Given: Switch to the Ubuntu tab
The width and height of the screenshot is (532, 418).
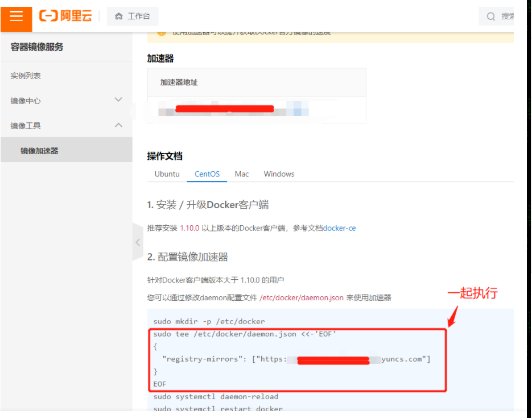Looking at the screenshot, I should pyautogui.click(x=167, y=174).
